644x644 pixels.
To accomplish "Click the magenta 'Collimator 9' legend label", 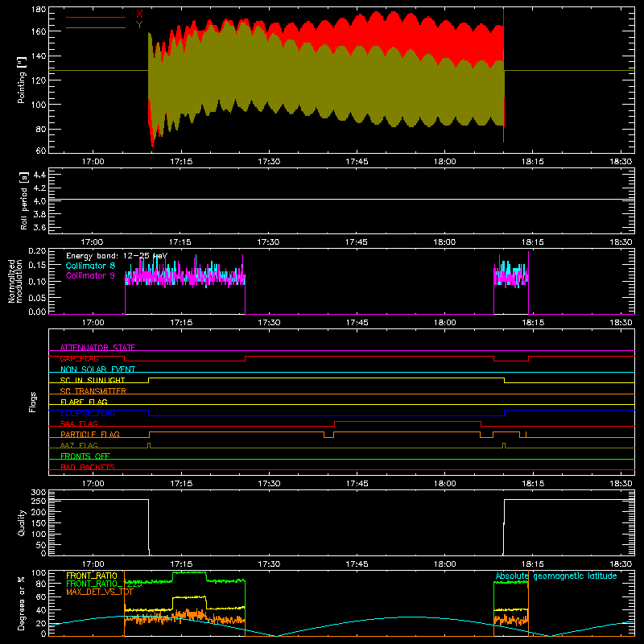I will click(x=90, y=275).
